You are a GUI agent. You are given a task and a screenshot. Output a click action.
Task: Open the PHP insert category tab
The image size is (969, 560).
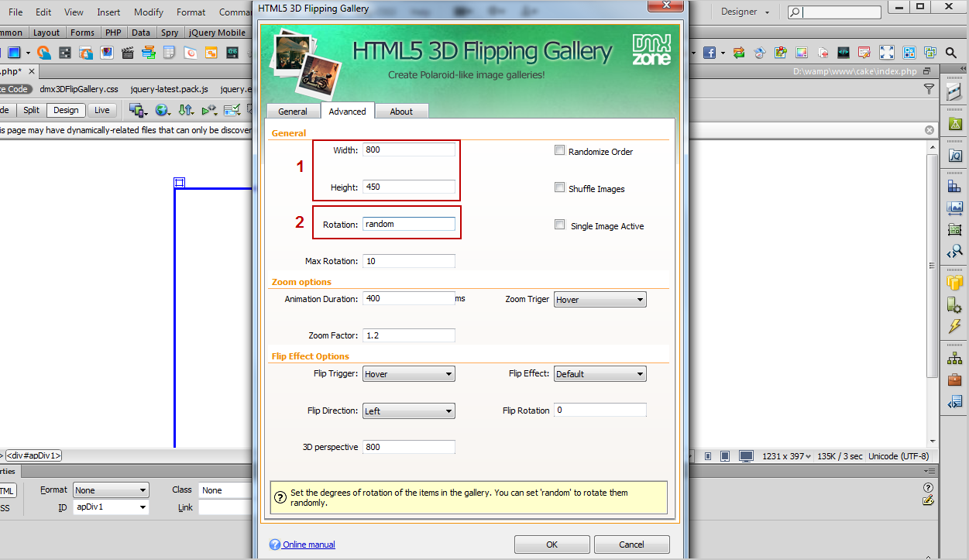(113, 33)
